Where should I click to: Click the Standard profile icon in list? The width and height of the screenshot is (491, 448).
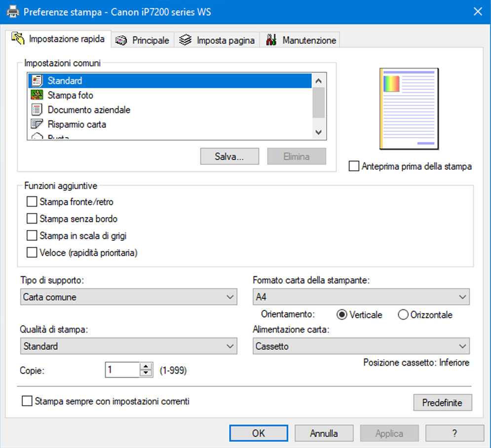[x=37, y=81]
